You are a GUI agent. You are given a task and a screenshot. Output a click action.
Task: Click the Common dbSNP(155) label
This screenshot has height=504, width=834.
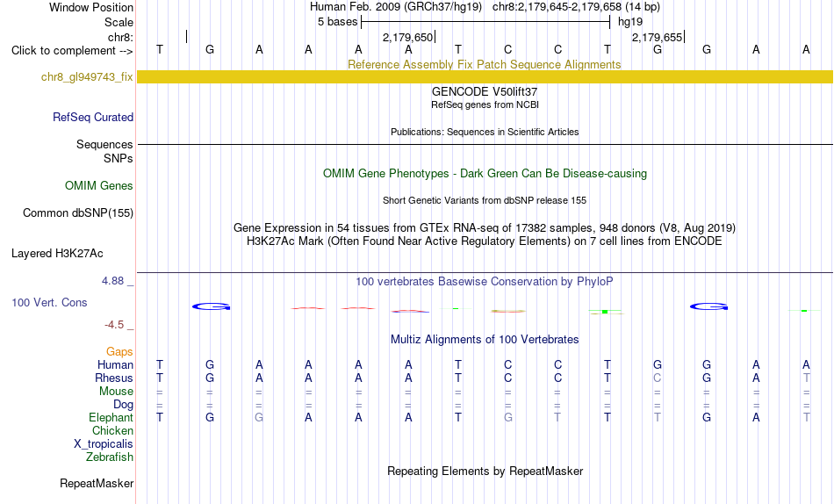click(77, 212)
